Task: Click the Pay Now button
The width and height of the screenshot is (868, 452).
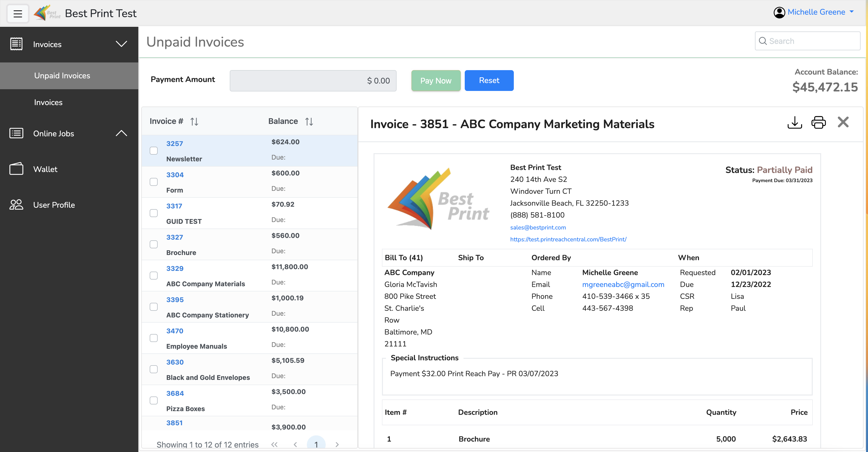Action: [435, 81]
